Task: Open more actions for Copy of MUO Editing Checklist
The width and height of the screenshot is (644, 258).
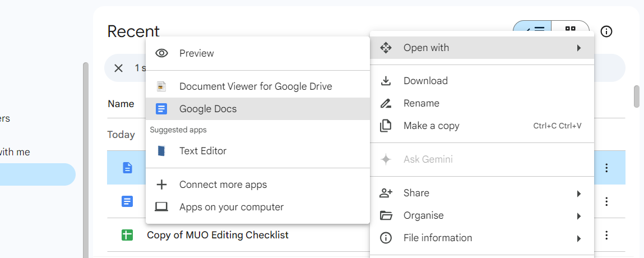Action: (606, 236)
